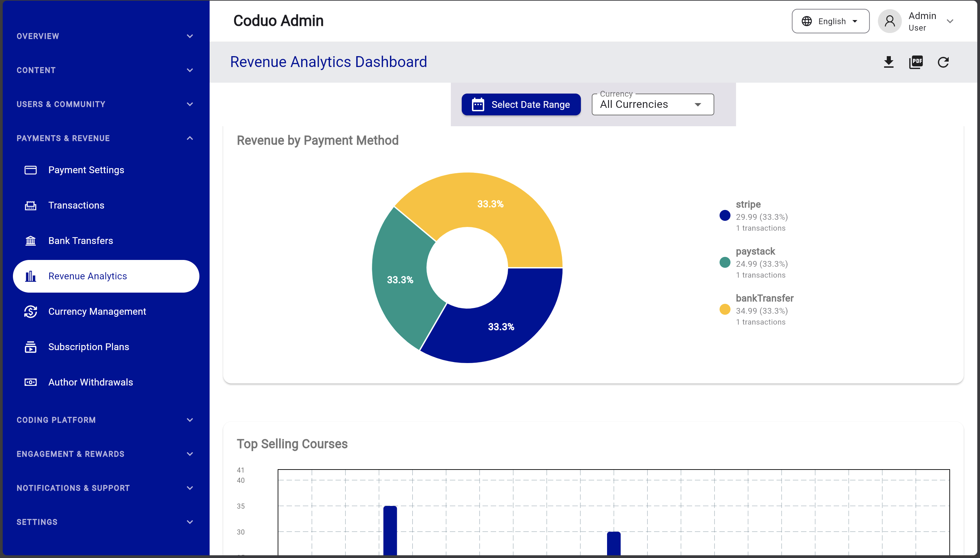The width and height of the screenshot is (980, 558).
Task: Click the Bank Transfers building icon
Action: (31, 241)
